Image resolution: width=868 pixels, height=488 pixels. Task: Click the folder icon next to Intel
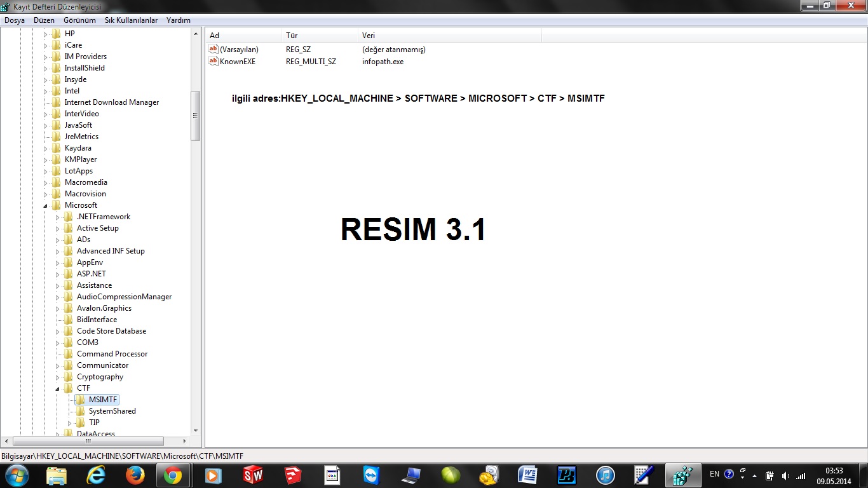[57, 91]
